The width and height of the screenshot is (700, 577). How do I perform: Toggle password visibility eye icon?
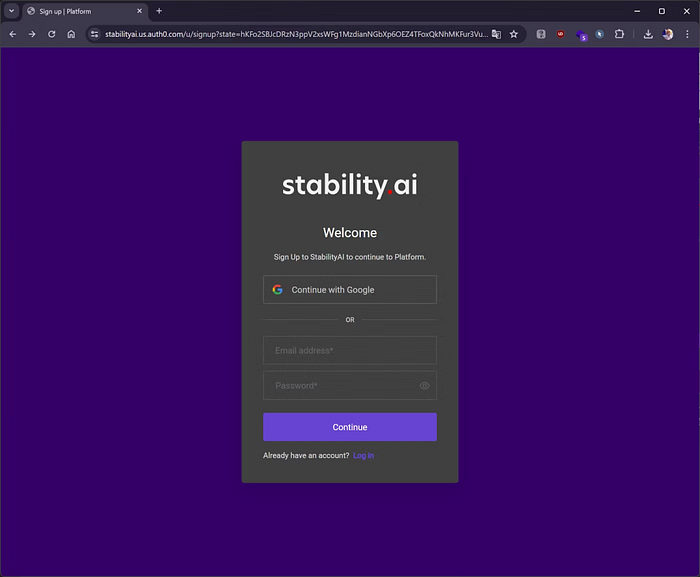(425, 385)
